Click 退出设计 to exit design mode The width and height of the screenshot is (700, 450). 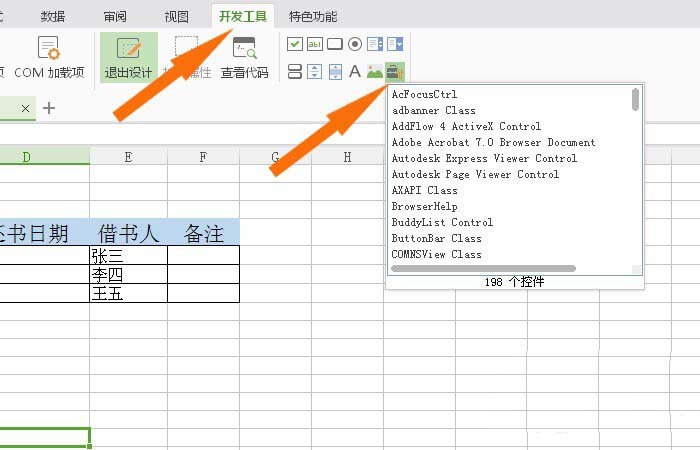128,57
